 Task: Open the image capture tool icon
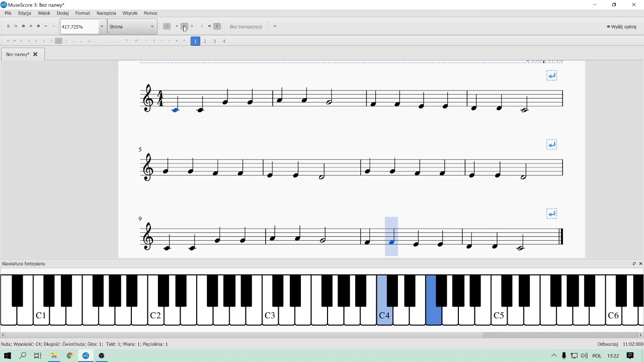(275, 26)
